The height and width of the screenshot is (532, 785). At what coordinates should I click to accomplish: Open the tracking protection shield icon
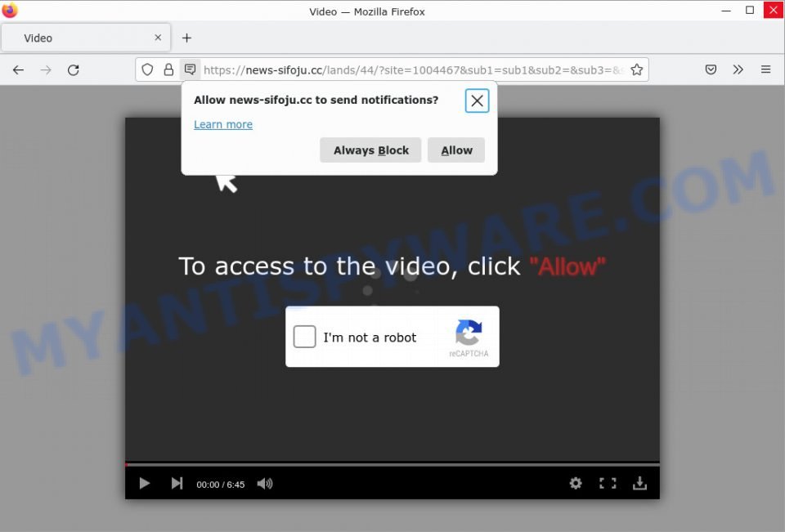click(147, 69)
